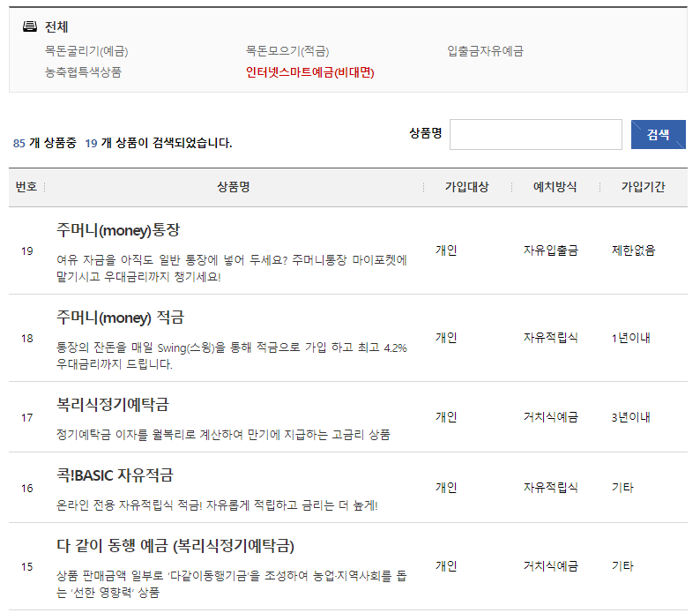Click 자유입출금 in row 19
The width and height of the screenshot is (700, 613).
(x=551, y=250)
